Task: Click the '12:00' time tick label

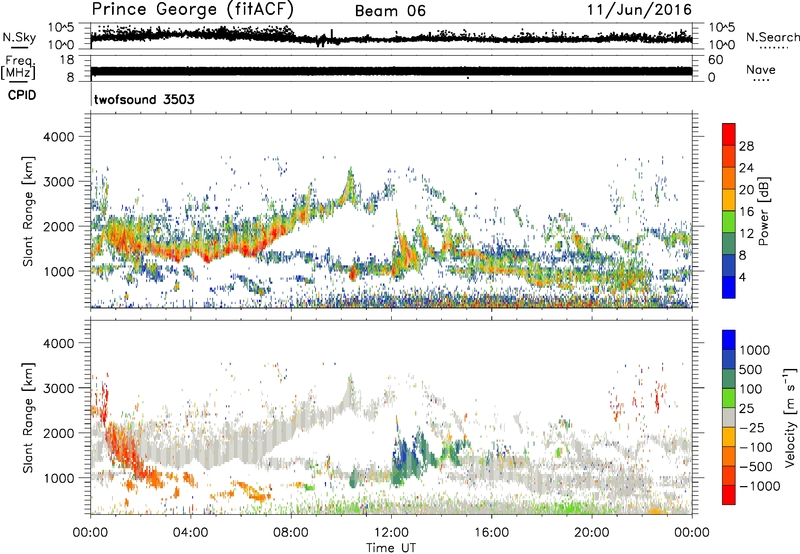Action: coord(391,533)
